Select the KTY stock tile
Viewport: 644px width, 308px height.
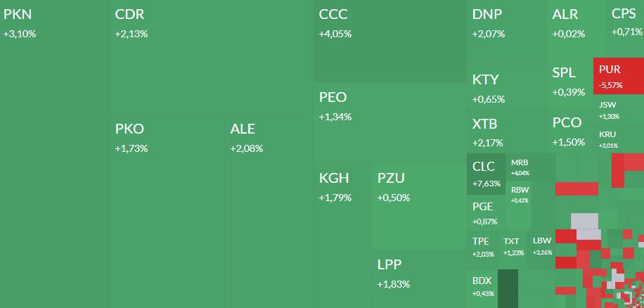pos(507,88)
